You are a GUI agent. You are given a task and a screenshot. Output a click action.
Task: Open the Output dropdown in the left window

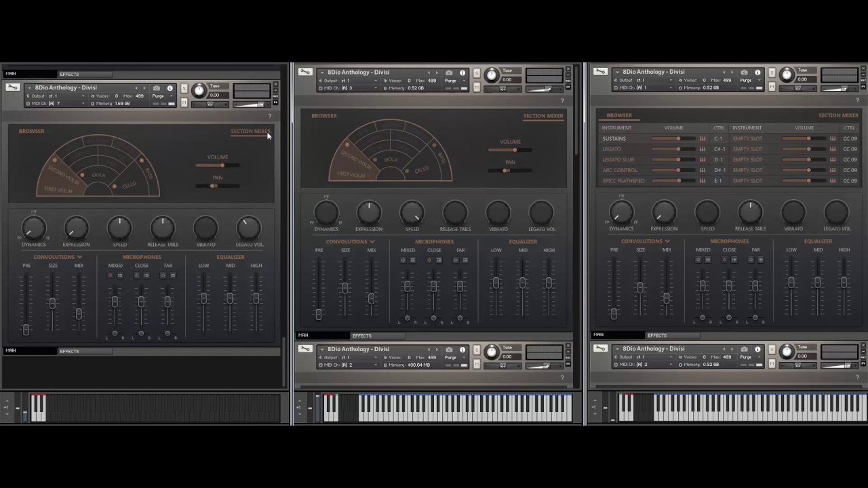(x=57, y=96)
